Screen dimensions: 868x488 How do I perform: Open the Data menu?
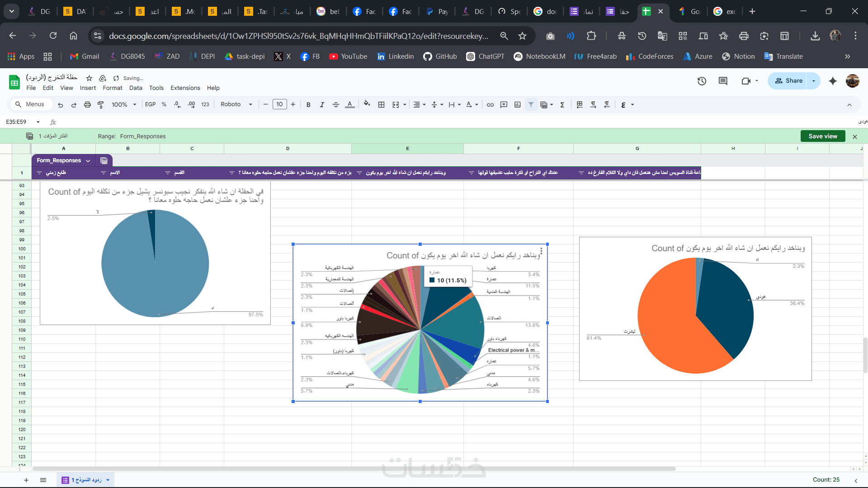(x=136, y=88)
